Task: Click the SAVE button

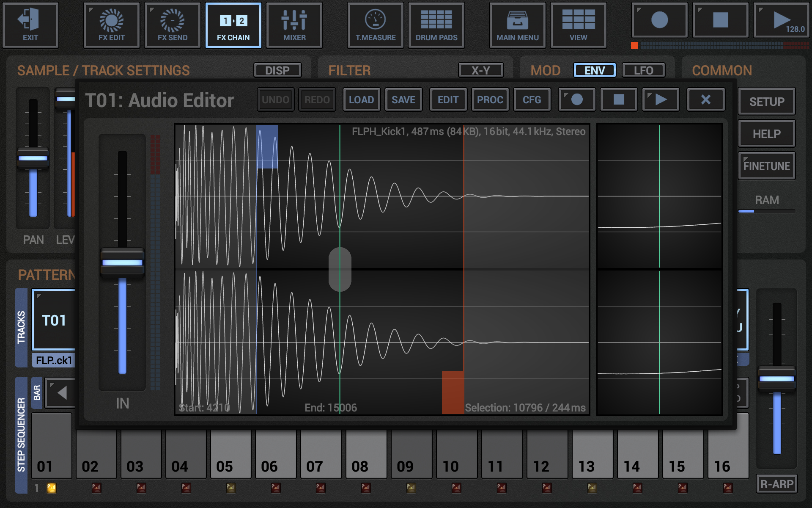Action: click(403, 100)
